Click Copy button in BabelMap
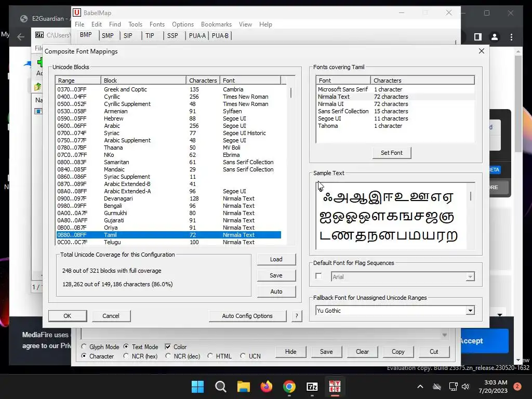The height and width of the screenshot is (399, 532). (x=398, y=352)
